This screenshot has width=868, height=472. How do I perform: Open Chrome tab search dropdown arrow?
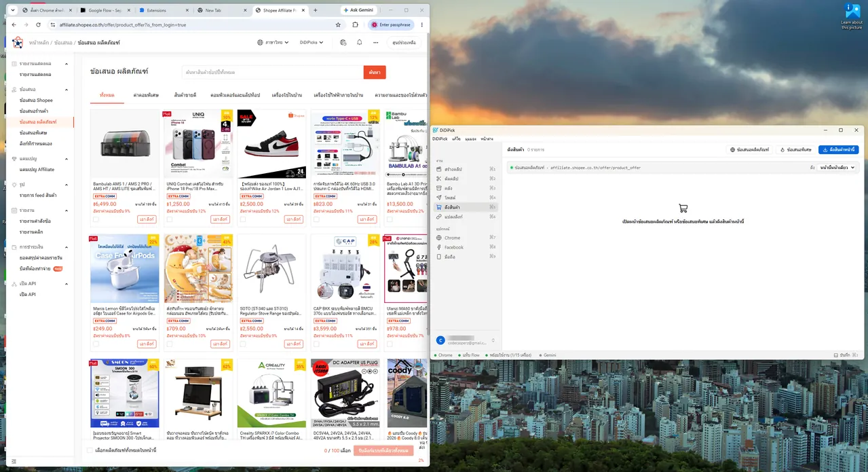click(14, 10)
